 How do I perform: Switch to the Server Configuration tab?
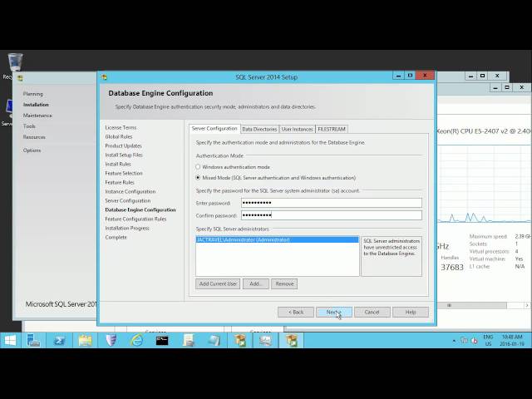pos(214,129)
